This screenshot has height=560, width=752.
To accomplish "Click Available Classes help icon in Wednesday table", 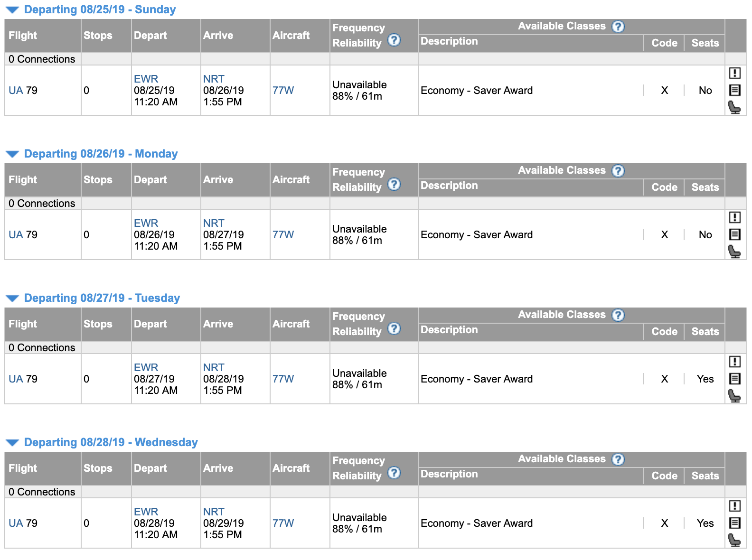I will pyautogui.click(x=618, y=459).
